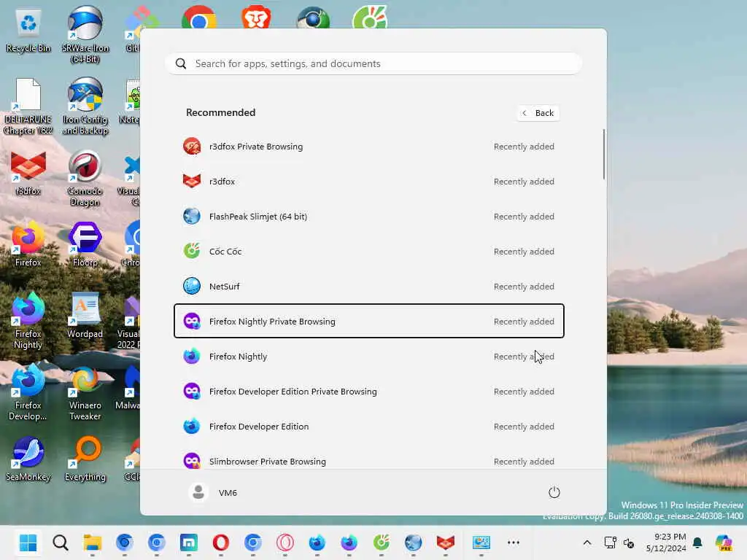Launch r3dfox from the Recommended list
The width and height of the screenshot is (747, 560).
coord(368,182)
